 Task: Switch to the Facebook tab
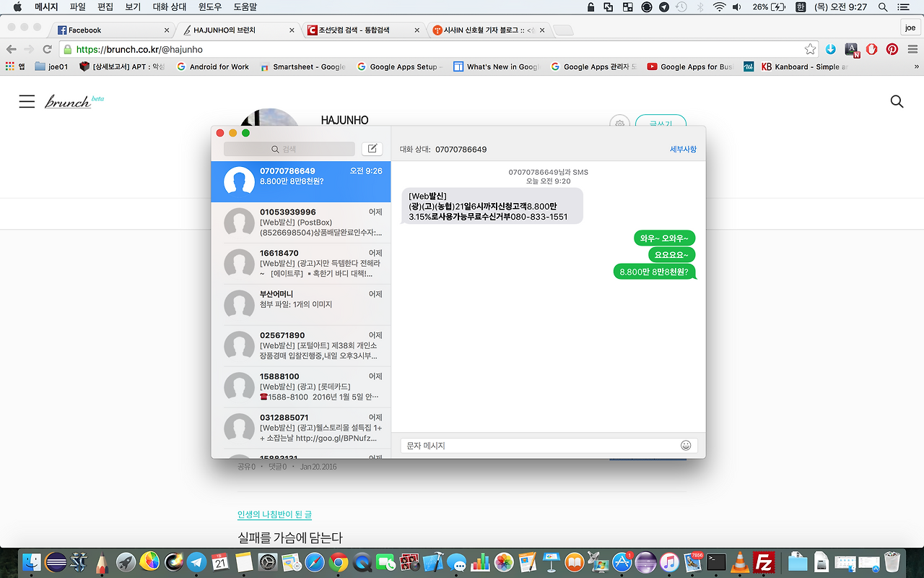coord(114,30)
